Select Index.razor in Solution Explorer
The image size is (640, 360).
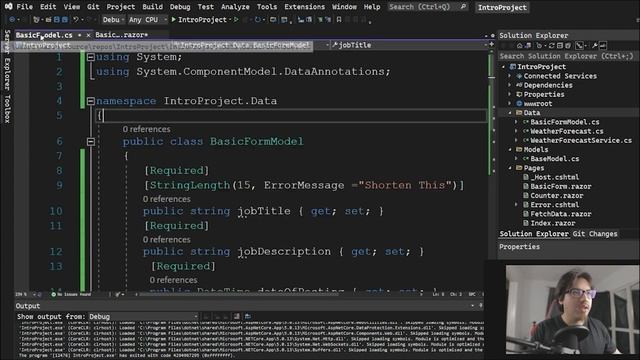tap(553, 223)
